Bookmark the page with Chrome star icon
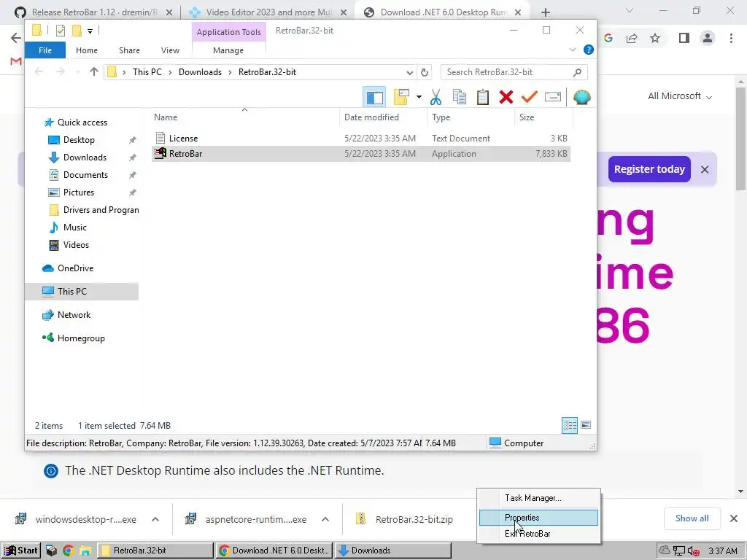 pos(655,38)
